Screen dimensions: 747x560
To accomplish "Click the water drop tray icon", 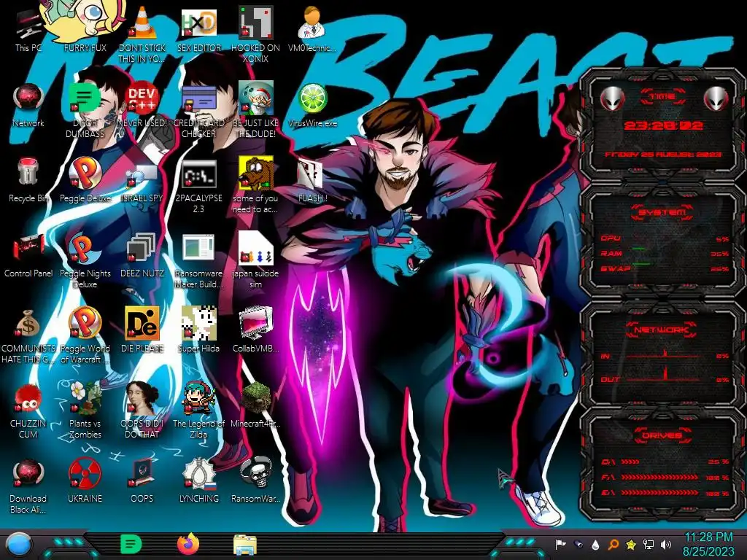I will [595, 544].
